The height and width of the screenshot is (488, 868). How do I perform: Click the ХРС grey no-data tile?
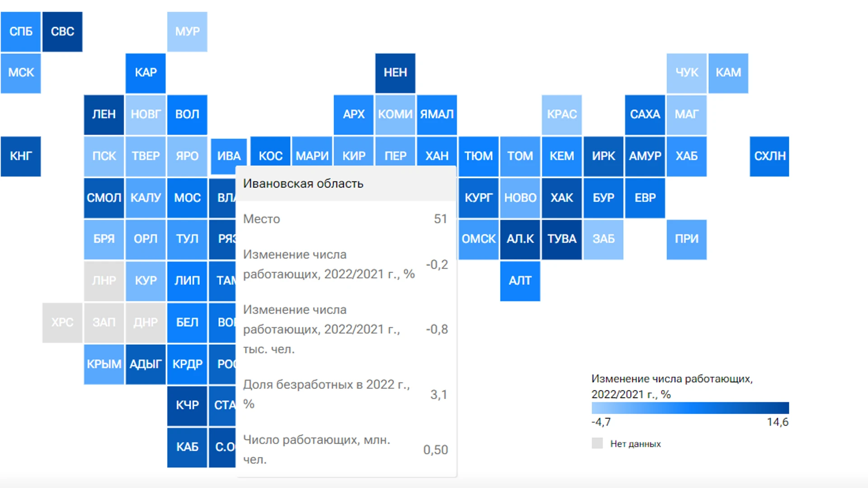pos(62,321)
